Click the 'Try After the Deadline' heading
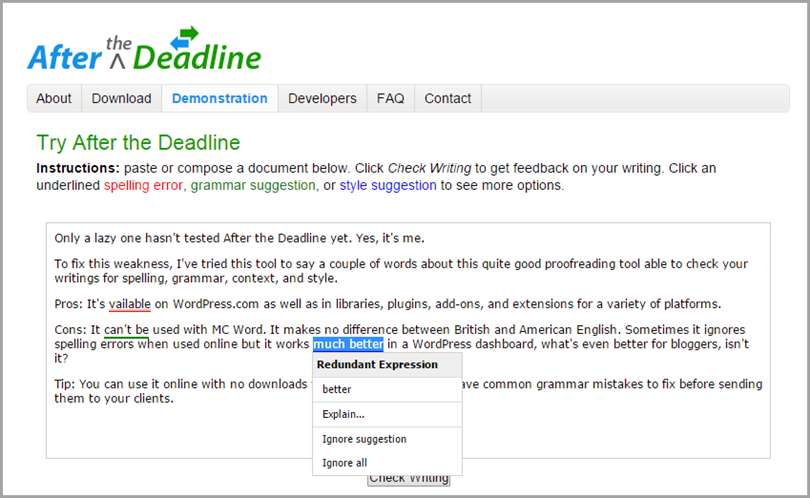 pyautogui.click(x=138, y=143)
